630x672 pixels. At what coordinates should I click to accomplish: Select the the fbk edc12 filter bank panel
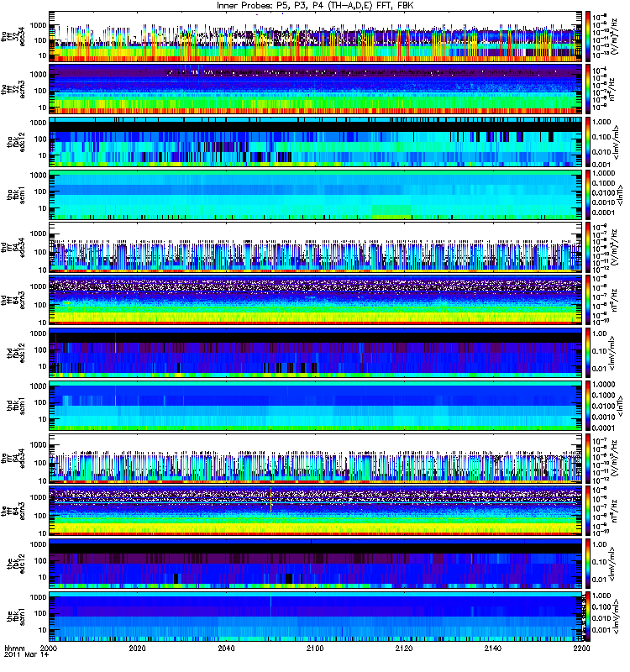[x=316, y=564]
